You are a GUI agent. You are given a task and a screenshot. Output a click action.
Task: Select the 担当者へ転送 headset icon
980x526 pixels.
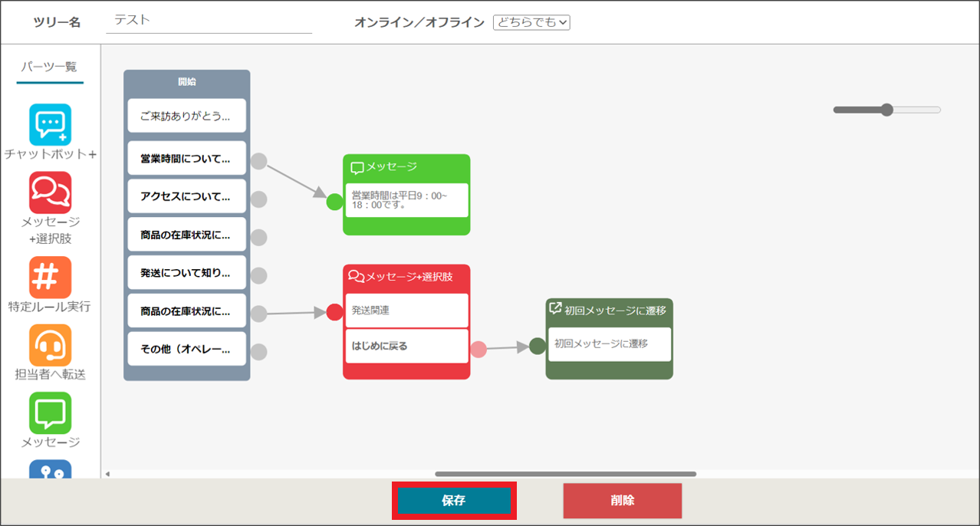[50, 345]
